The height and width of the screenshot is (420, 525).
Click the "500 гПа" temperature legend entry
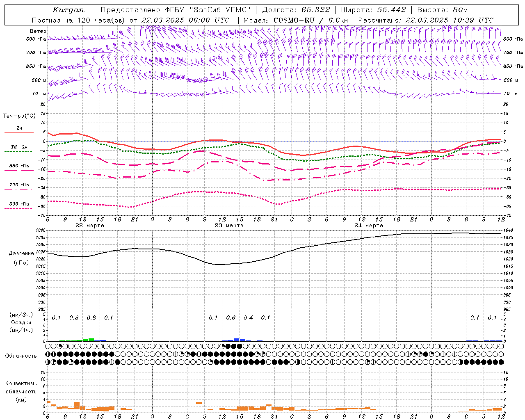point(19,204)
